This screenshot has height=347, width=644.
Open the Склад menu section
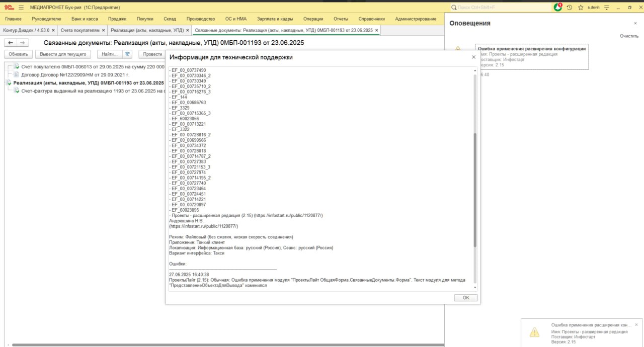tap(170, 19)
